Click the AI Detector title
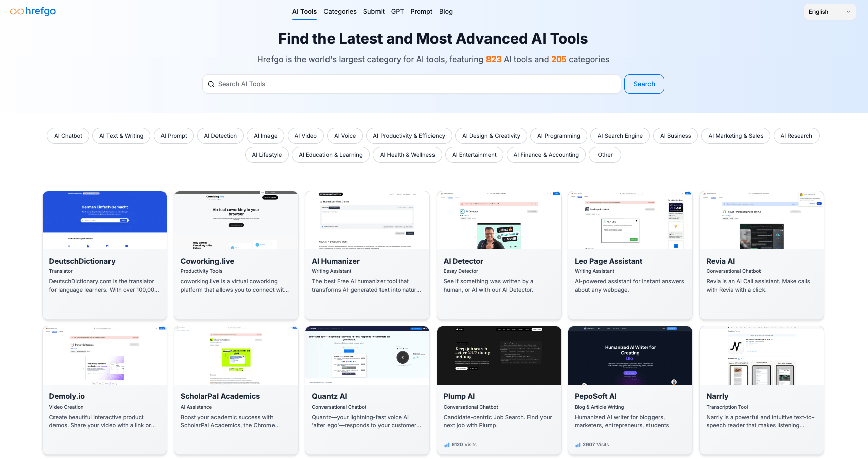Viewport: 868px width, 459px height. pos(463,261)
